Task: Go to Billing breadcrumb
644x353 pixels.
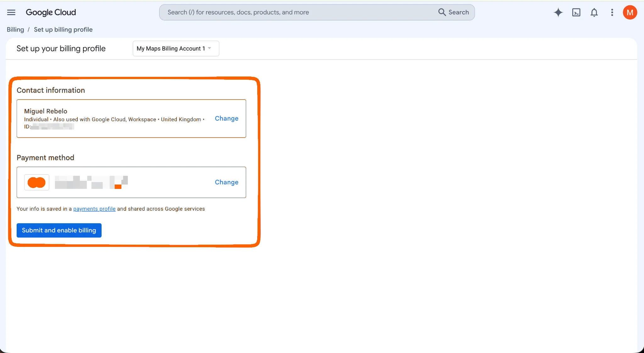Action: click(x=15, y=30)
